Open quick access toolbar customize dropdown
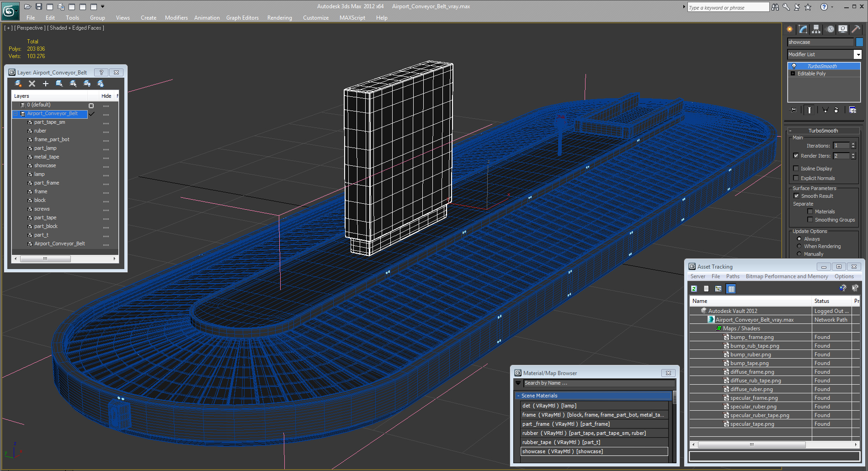868x471 pixels. pyautogui.click(x=103, y=6)
